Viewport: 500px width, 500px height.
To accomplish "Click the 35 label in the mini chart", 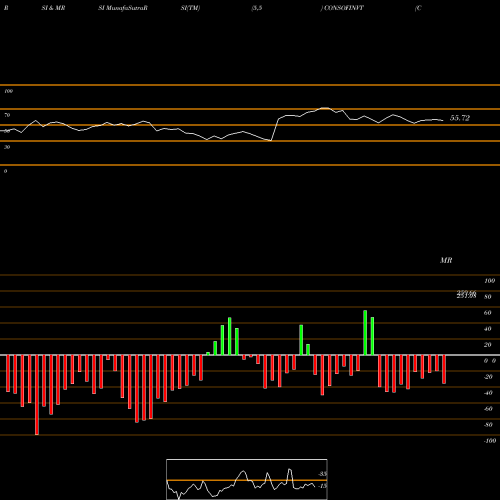I will tap(322, 474).
